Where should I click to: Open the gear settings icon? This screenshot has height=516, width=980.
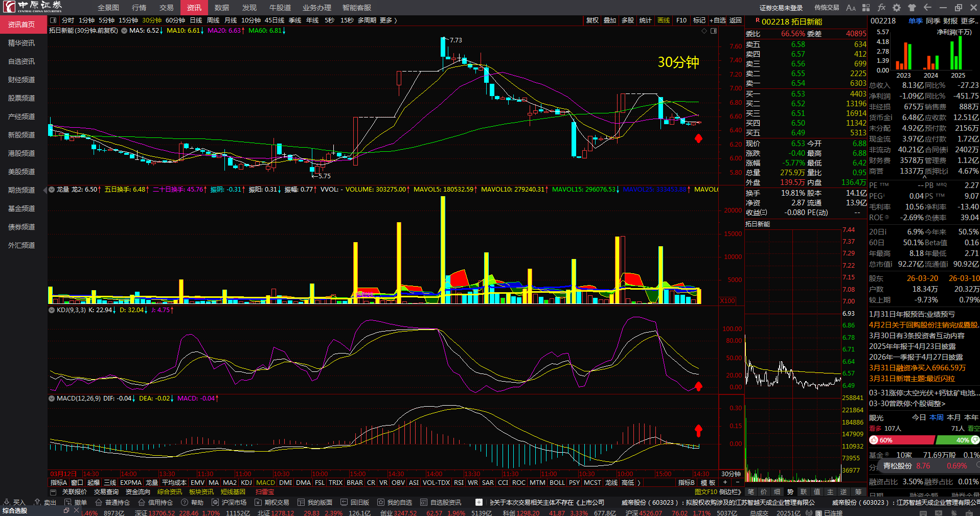click(897, 8)
